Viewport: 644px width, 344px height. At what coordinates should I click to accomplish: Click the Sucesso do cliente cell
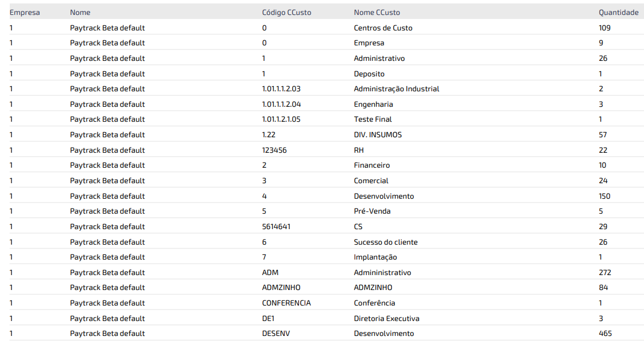pyautogui.click(x=384, y=242)
